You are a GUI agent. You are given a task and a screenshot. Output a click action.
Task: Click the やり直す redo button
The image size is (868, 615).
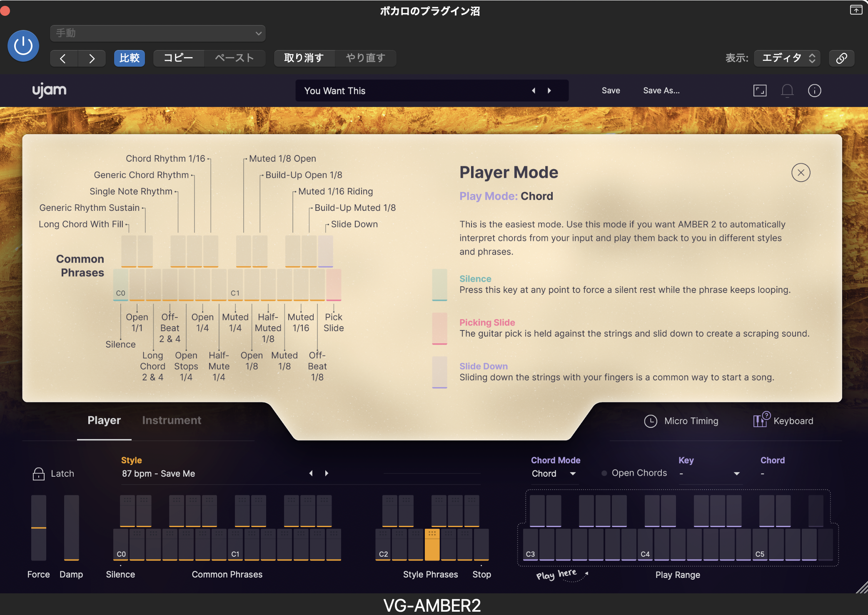[365, 58]
